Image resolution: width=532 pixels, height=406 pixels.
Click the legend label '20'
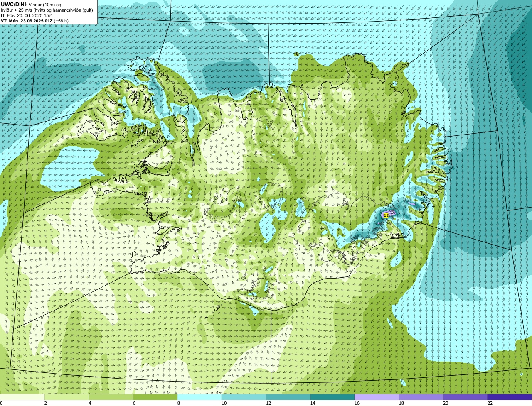coord(446,403)
